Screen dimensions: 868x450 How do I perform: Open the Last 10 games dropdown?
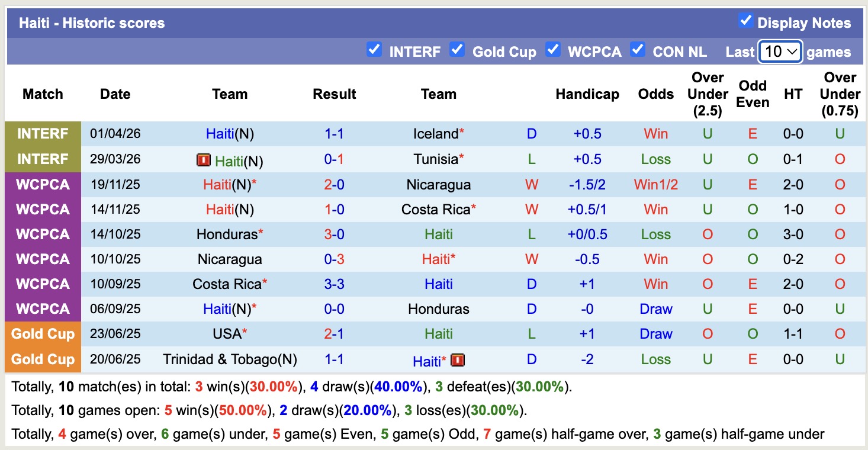pos(780,52)
